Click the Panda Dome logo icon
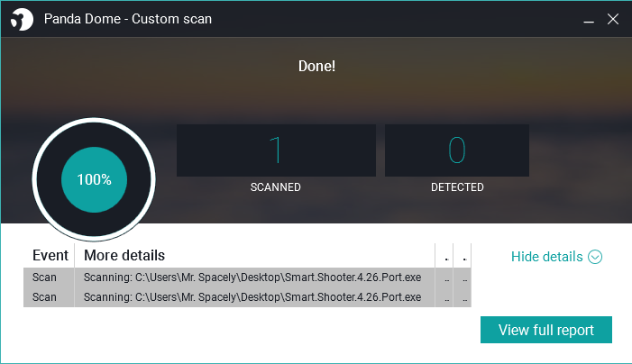Image resolution: width=632 pixels, height=364 pixels. click(x=22, y=19)
